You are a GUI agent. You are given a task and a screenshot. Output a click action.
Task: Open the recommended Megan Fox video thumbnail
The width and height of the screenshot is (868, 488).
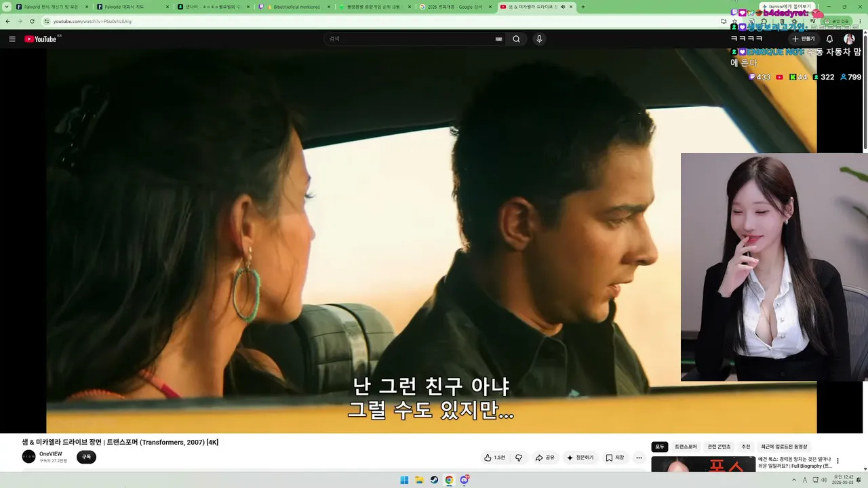[x=703, y=464]
